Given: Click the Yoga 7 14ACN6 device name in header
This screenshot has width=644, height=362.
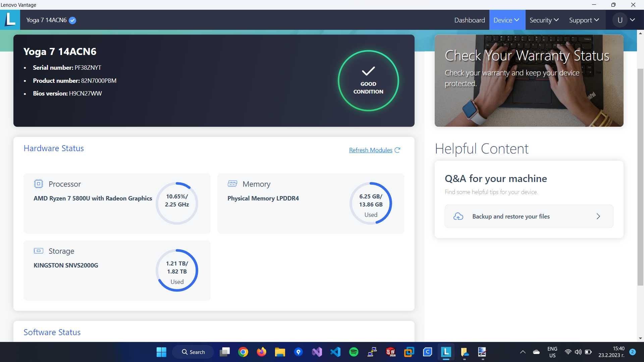Looking at the screenshot, I should tap(46, 20).
